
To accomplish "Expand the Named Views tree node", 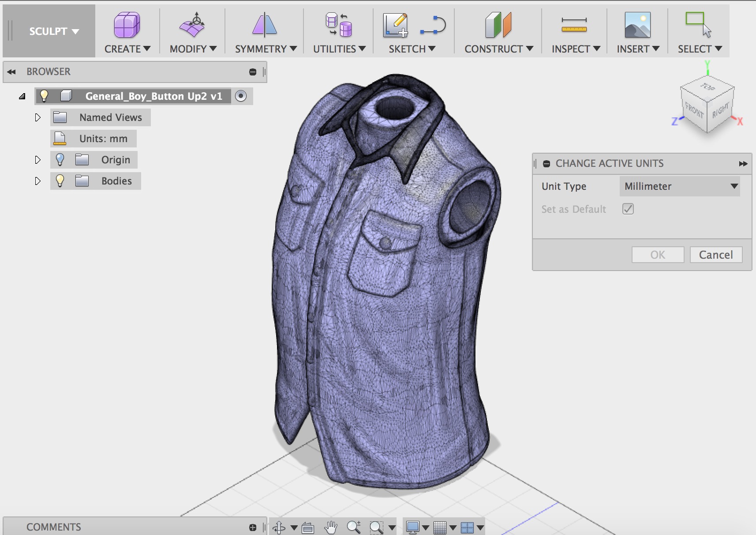I will pyautogui.click(x=38, y=117).
